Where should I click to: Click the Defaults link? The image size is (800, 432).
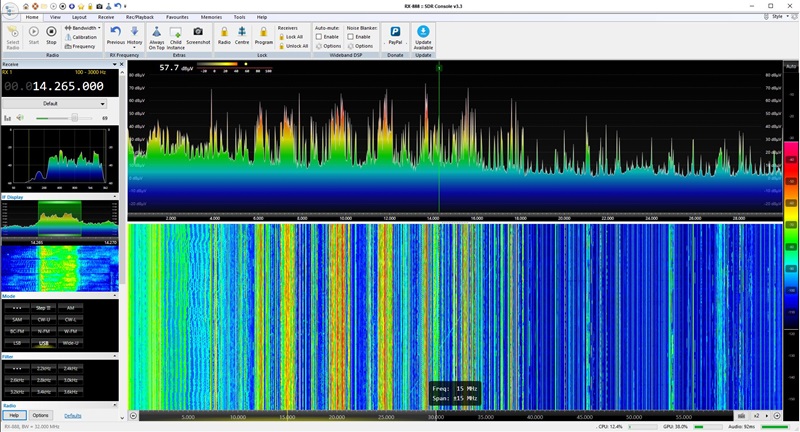click(x=73, y=415)
